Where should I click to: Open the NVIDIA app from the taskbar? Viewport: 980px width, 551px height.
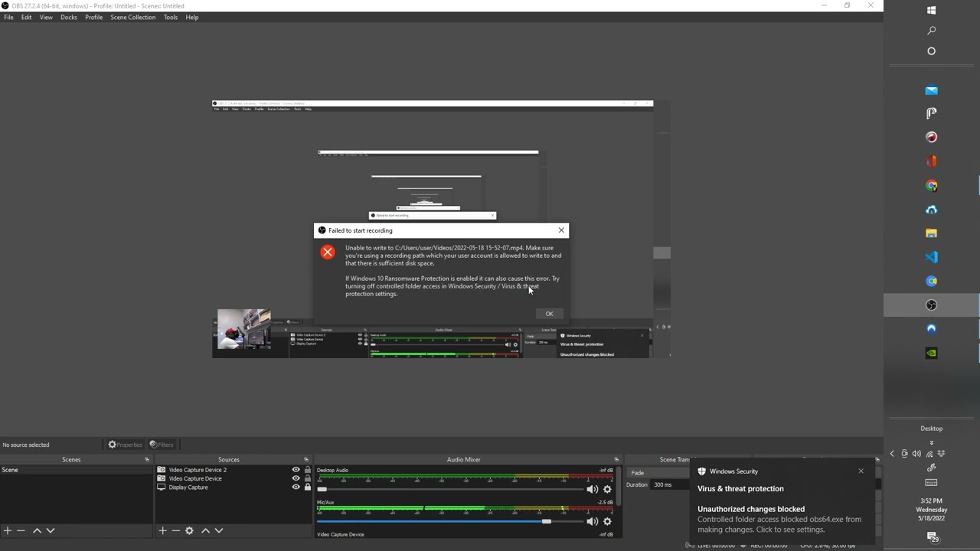(932, 353)
